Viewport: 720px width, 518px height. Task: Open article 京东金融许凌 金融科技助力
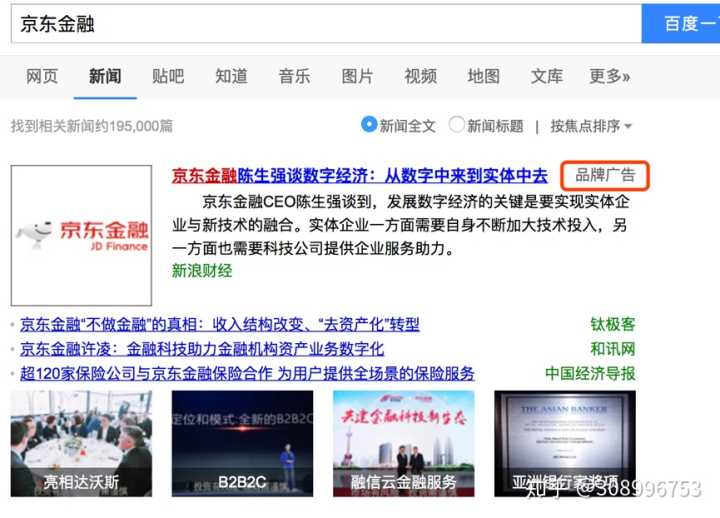(202, 349)
